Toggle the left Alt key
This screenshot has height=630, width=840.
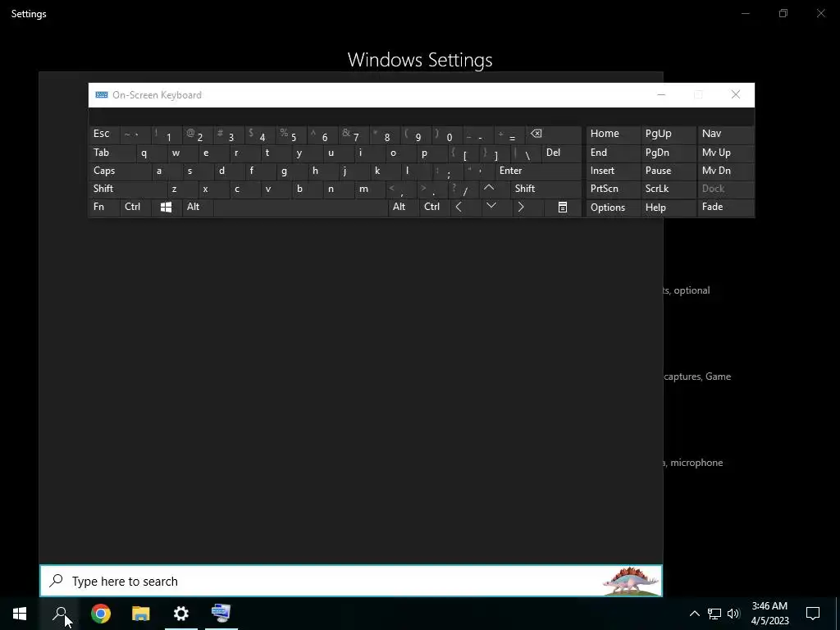coord(198,208)
